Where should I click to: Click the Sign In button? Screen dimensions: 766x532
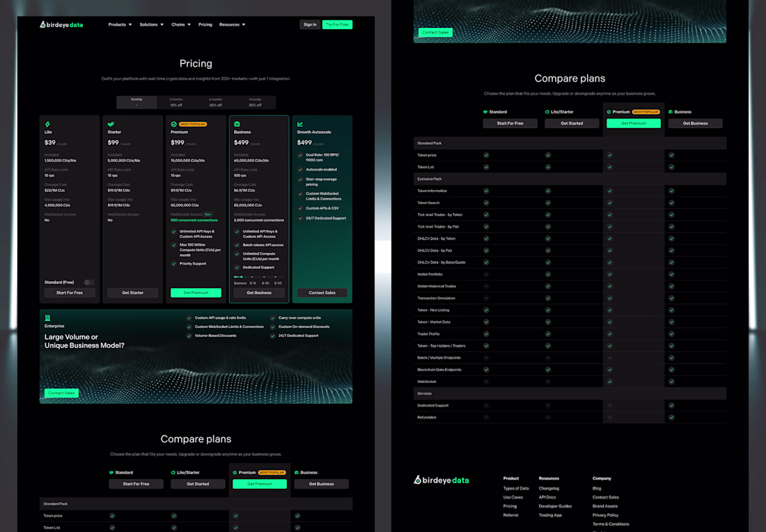[x=310, y=24]
